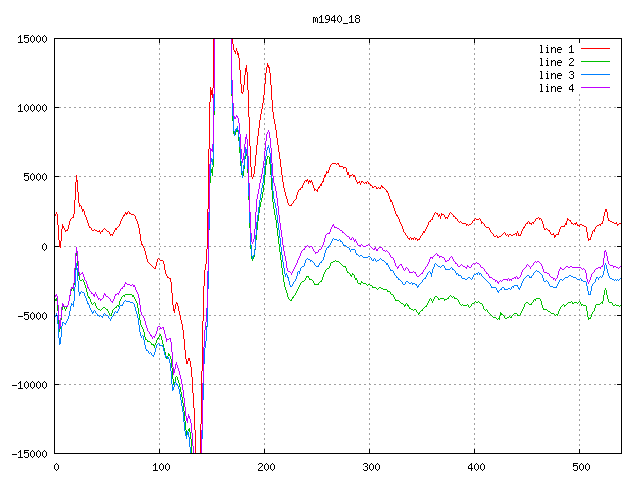Click the y-axis label -10000
This screenshot has height=480, width=640.
(29, 385)
